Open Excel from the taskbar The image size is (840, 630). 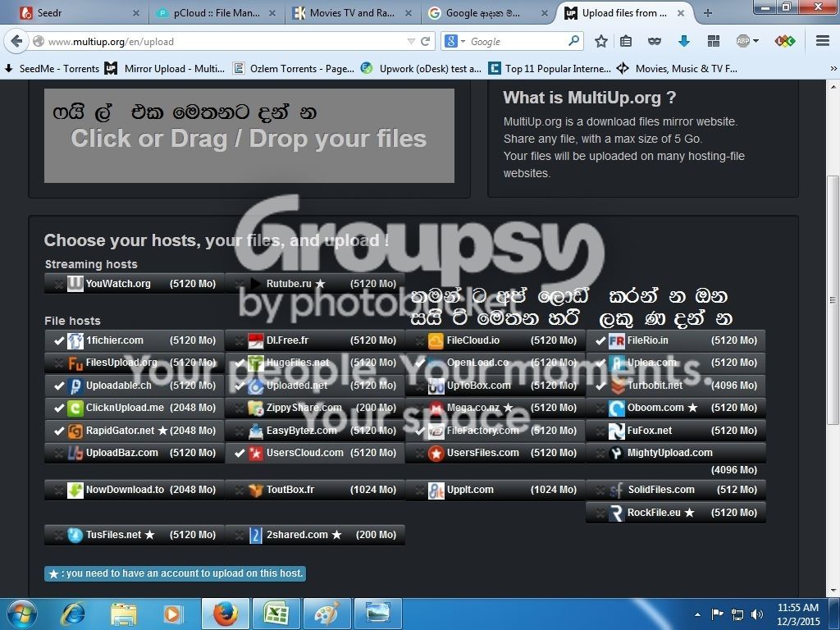click(x=276, y=614)
